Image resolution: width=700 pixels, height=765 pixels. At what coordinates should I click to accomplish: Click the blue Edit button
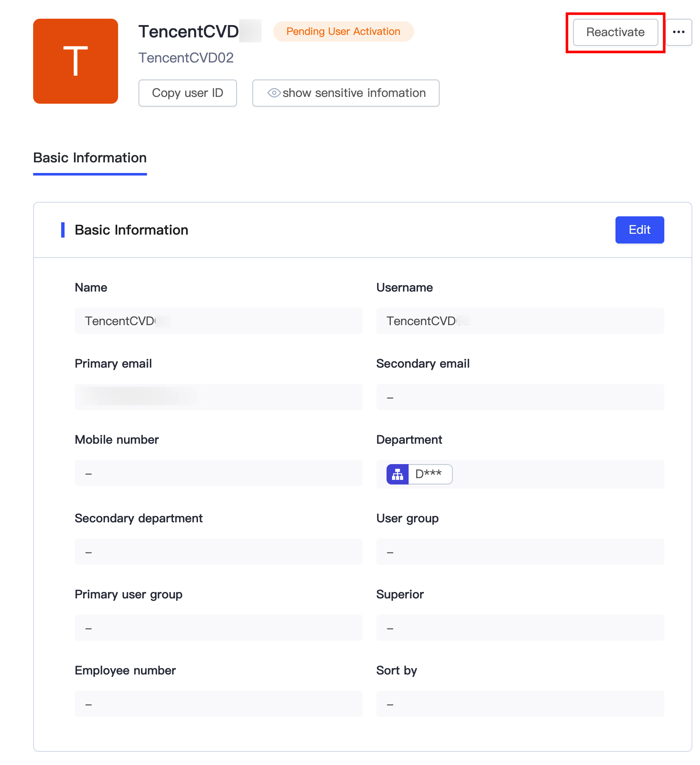pos(639,230)
